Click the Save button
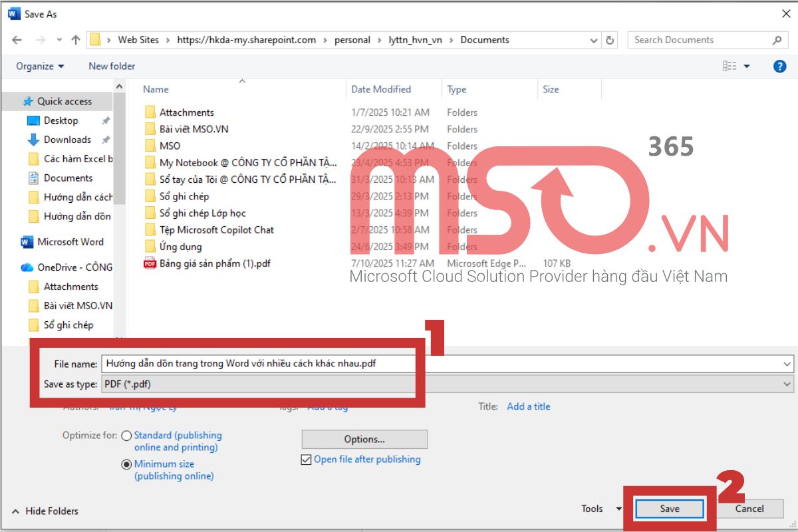 (x=670, y=509)
